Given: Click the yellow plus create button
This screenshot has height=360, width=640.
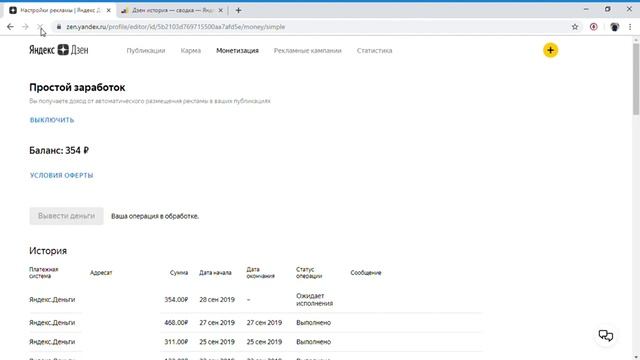Looking at the screenshot, I should [x=550, y=50].
